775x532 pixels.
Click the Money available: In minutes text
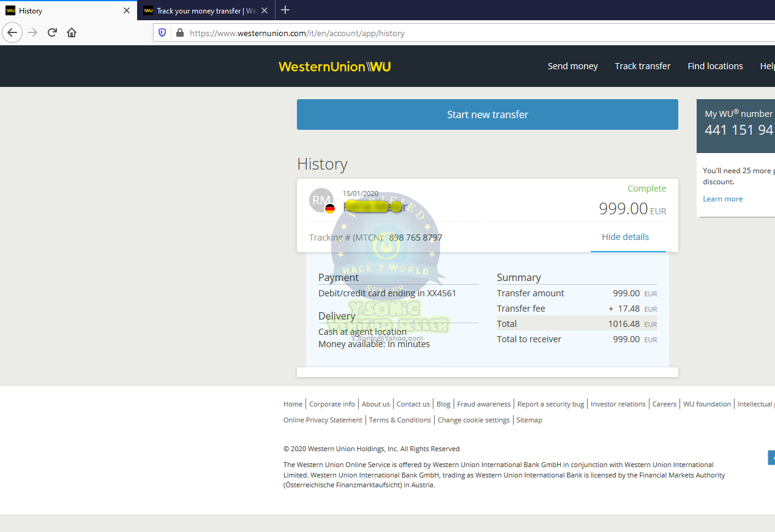pos(374,344)
